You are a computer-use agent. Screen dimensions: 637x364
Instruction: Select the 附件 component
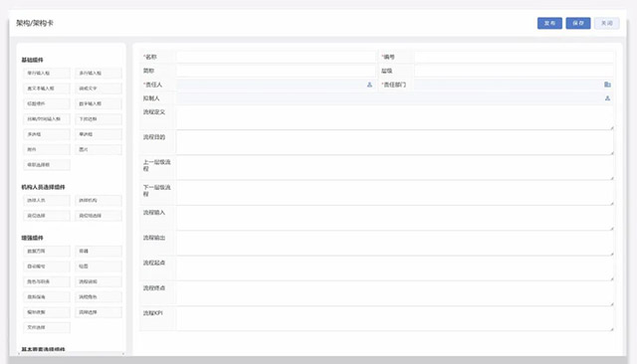47,150
